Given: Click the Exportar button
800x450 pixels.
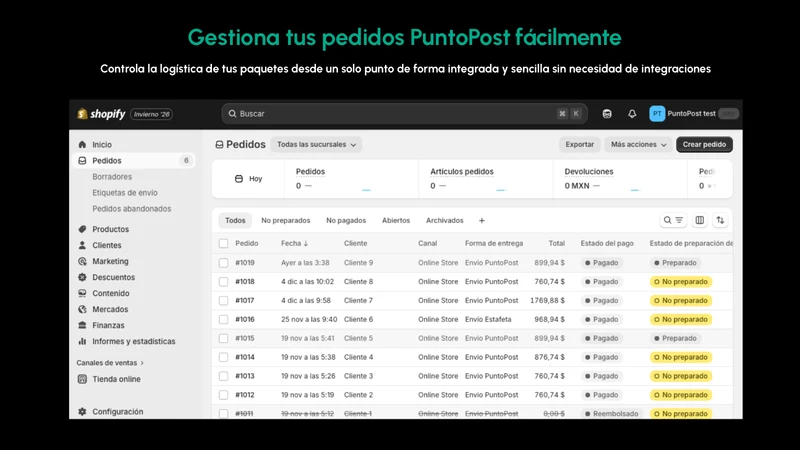Looking at the screenshot, I should tap(580, 144).
